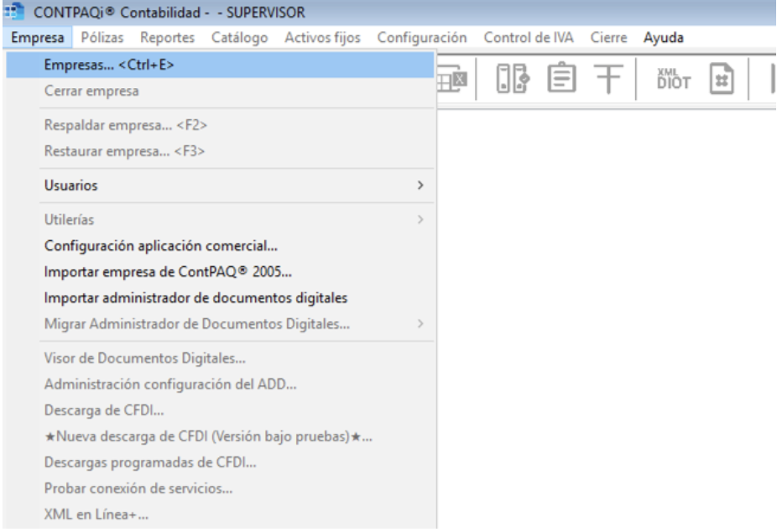Screen dimensions: 777x532
Task: Click the Excel spreadsheet toolbar icon
Action: pyautogui.click(x=452, y=79)
